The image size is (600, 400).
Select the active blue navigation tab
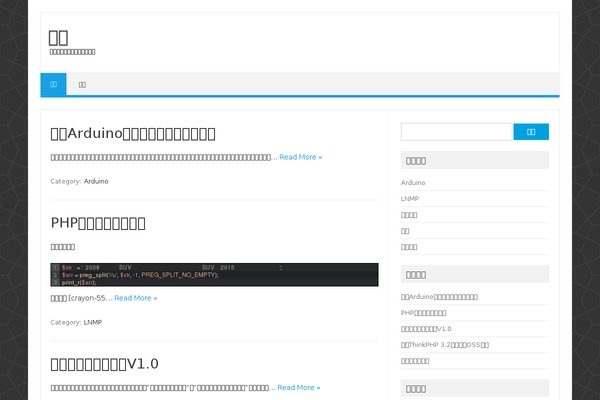54,84
